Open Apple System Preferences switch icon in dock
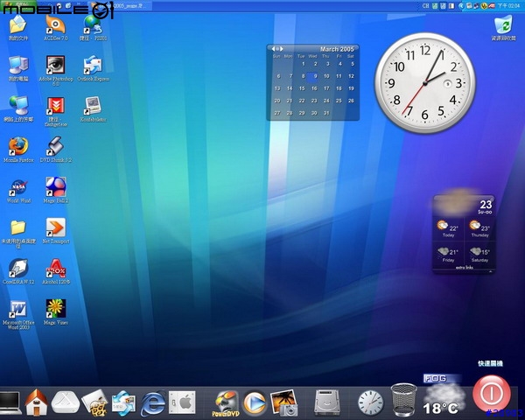525x420 pixels. coord(182,402)
